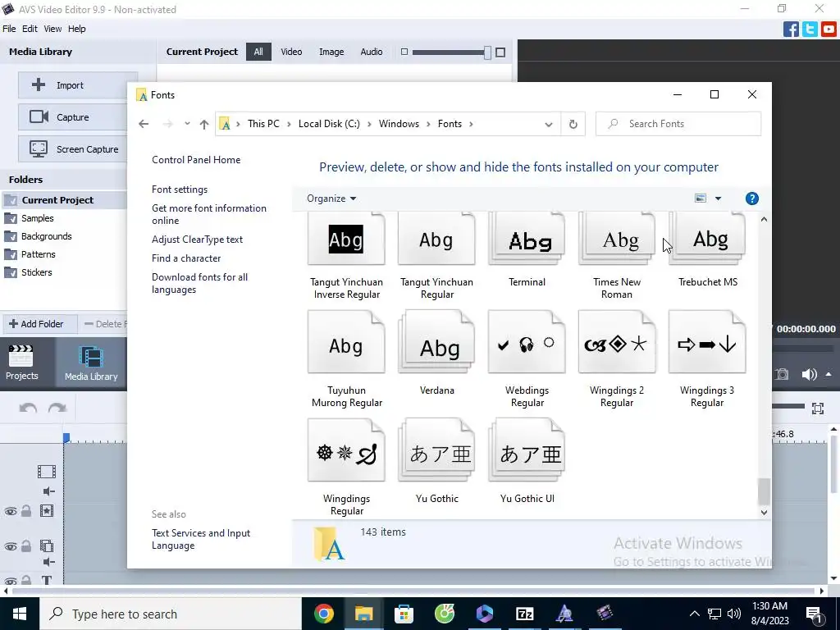Viewport: 840px width, 630px height.
Task: Click the Fonts list vertical scrollbar thumb
Action: (764, 491)
